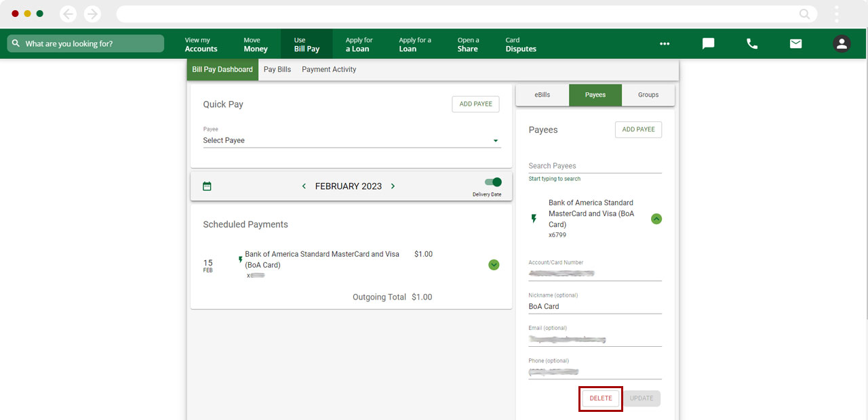The image size is (868, 420).
Task: Open the user profile avatar
Action: (x=842, y=43)
